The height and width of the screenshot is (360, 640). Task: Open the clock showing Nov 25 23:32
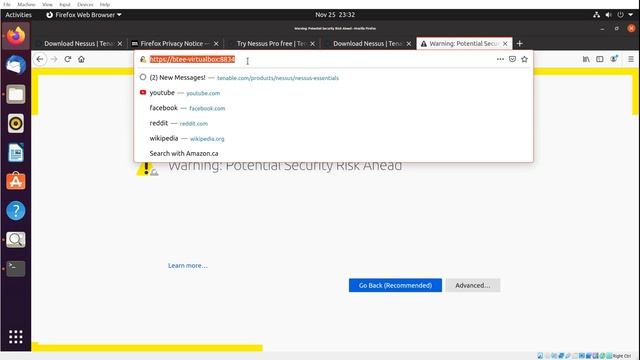coord(335,15)
